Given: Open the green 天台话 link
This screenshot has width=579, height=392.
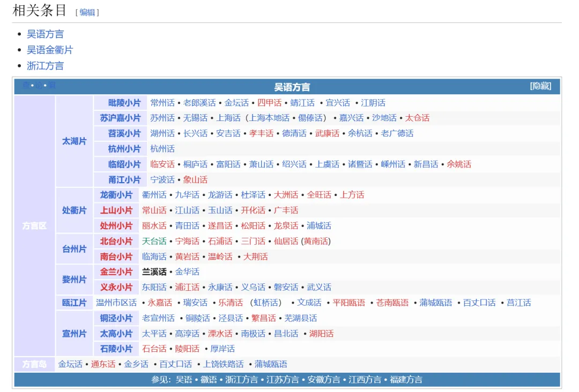Looking at the screenshot, I should click(154, 242).
